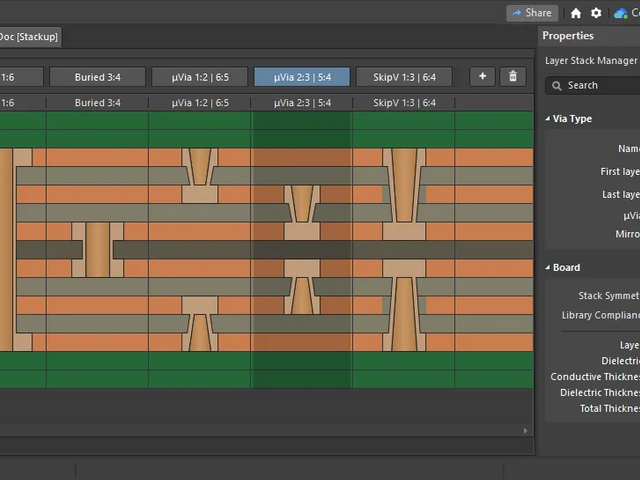Add a new via type with plus icon
Image resolution: width=640 pixels, height=480 pixels.
tap(482, 77)
